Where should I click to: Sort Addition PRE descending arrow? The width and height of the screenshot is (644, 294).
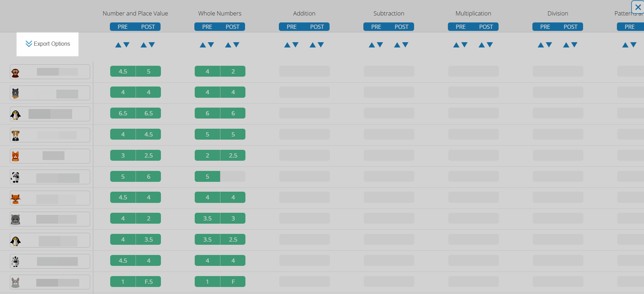point(295,45)
